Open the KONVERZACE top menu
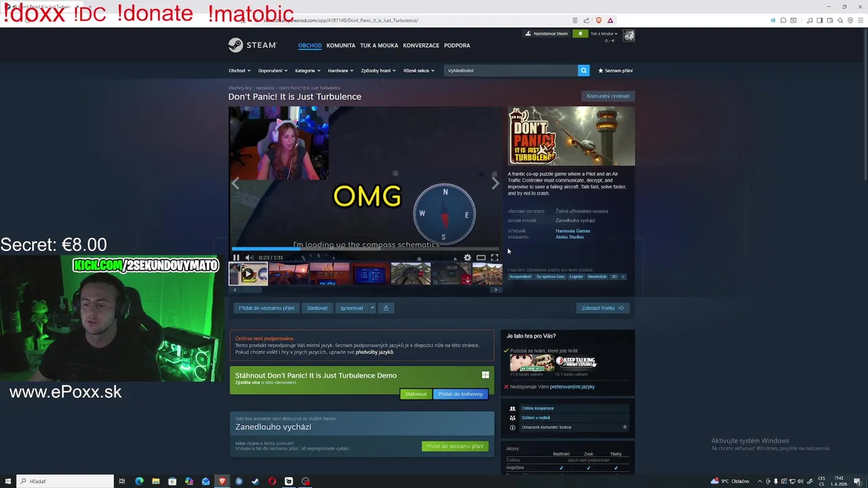Image resolution: width=868 pixels, height=488 pixels. [x=421, y=45]
